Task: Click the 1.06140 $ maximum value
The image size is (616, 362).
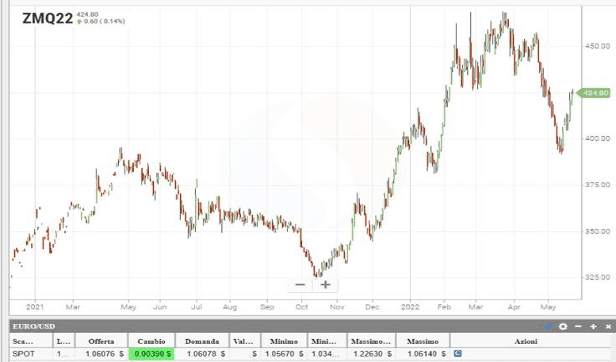Action: 426,354
